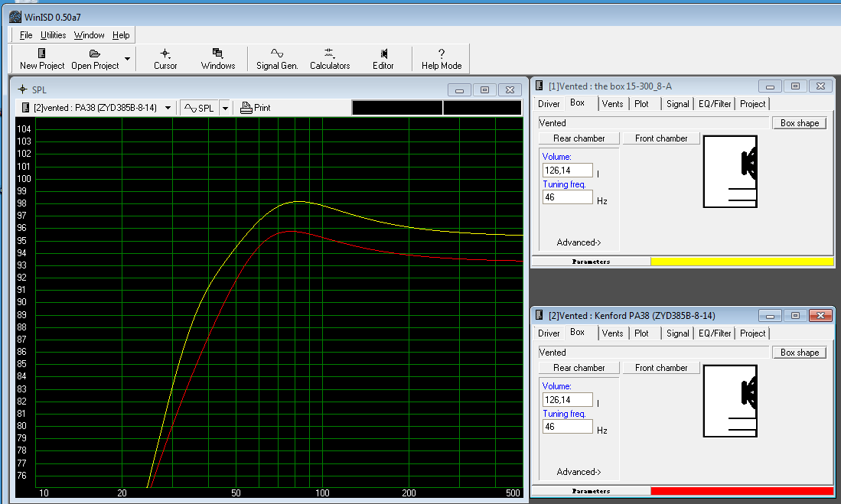Click the SPL window crosshair icon
The height and width of the screenshot is (504, 841).
pos(22,89)
